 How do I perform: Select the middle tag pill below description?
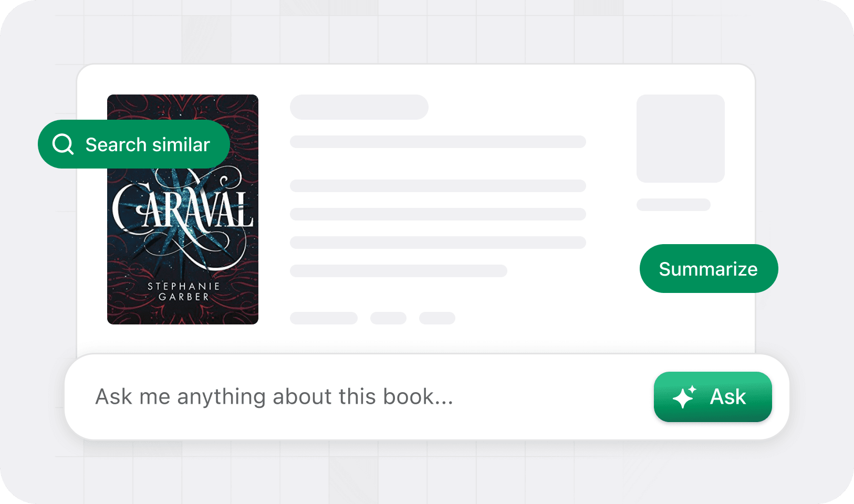[389, 318]
